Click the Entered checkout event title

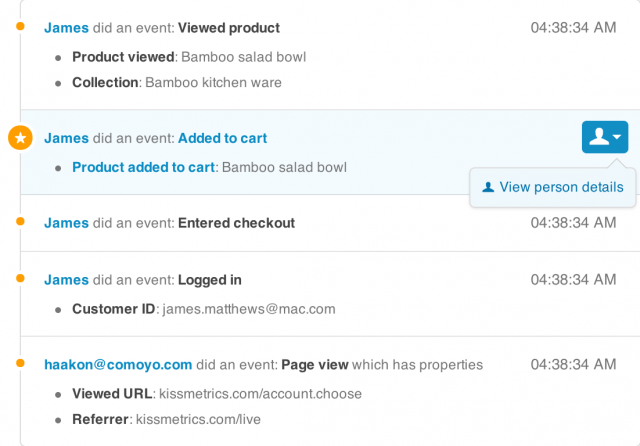click(x=236, y=223)
